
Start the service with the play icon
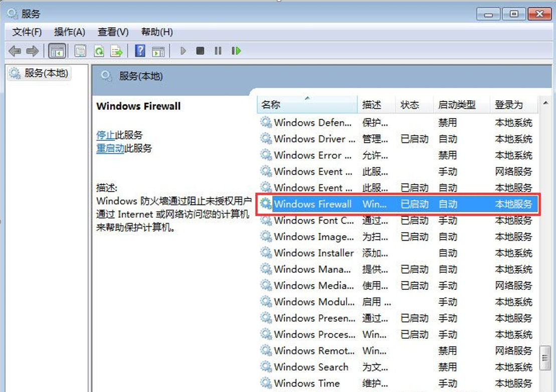183,51
